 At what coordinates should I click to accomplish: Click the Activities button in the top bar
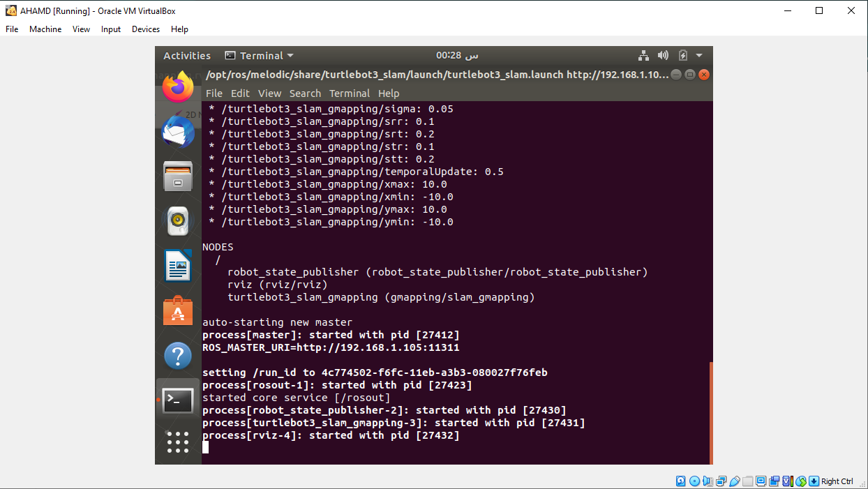[x=186, y=55]
